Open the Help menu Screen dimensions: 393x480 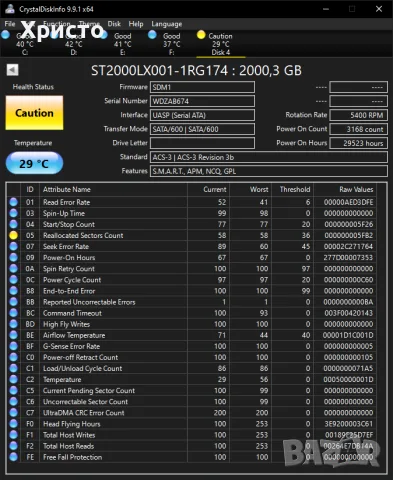pos(136,24)
